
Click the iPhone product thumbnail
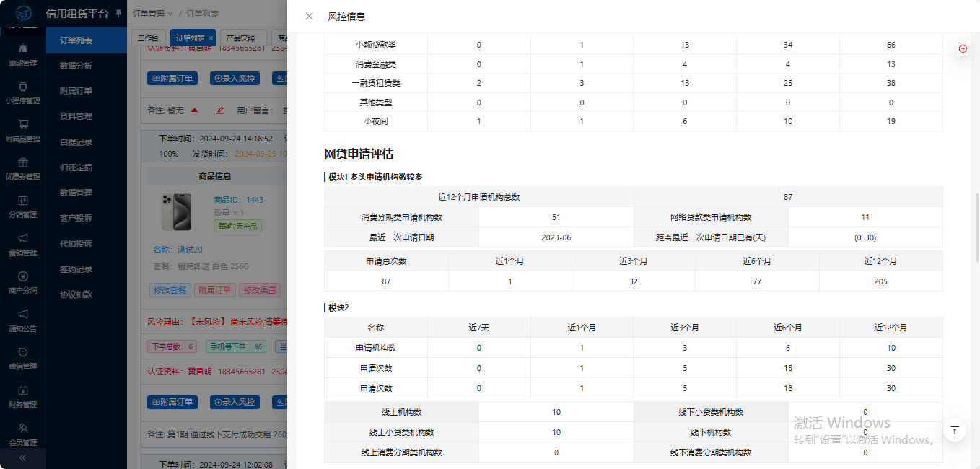pos(177,212)
